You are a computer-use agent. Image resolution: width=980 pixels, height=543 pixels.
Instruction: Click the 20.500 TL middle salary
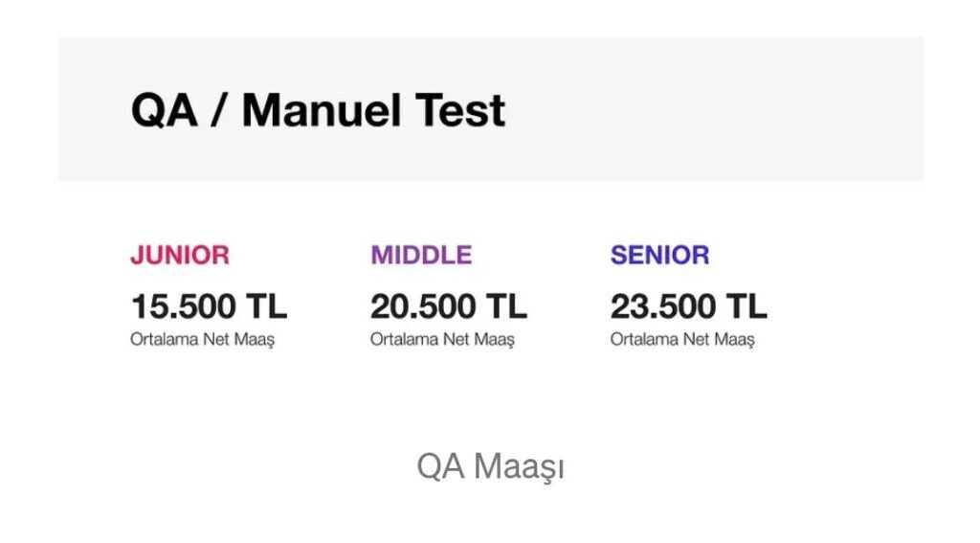(448, 306)
